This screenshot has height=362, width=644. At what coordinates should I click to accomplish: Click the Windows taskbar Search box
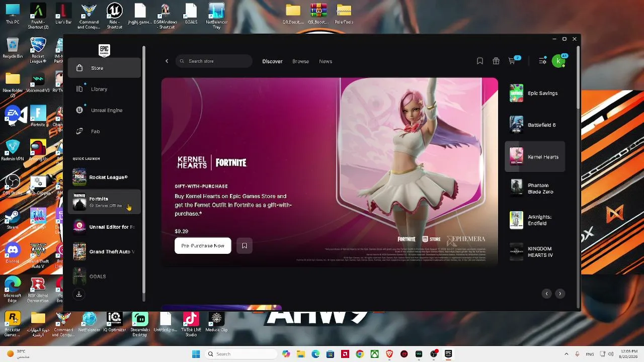(240, 354)
